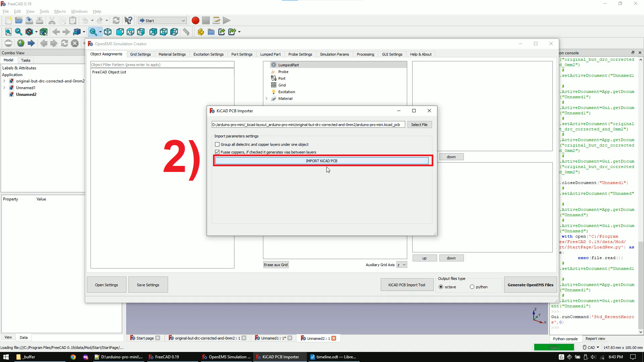The image size is (644, 362).
Task: Click Save Settings button
Action: [148, 285]
